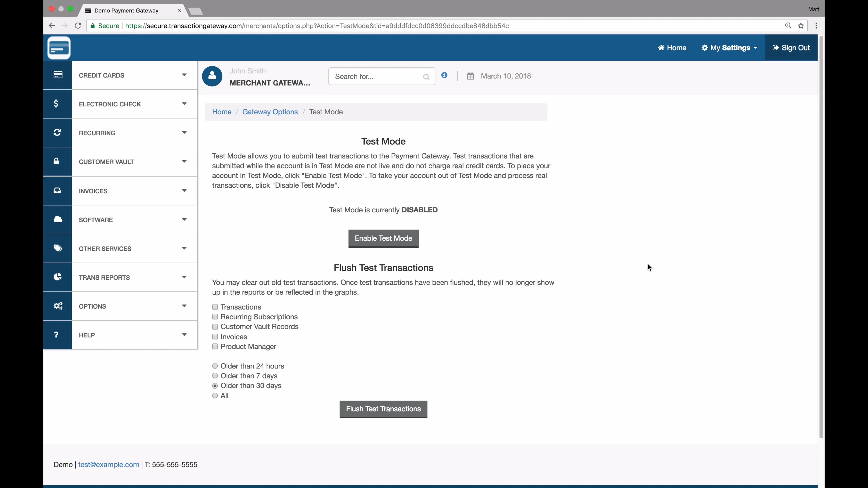Click the blue info icon beside search

444,75
